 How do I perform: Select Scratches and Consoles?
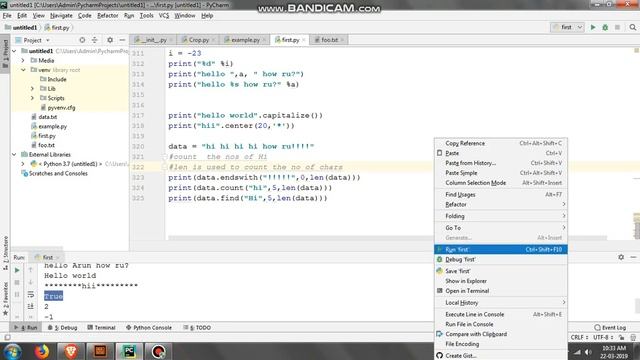[54, 173]
